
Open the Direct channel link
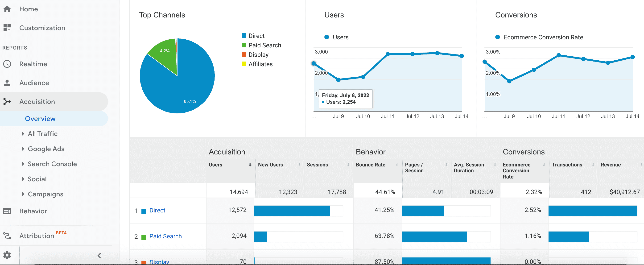tap(157, 210)
